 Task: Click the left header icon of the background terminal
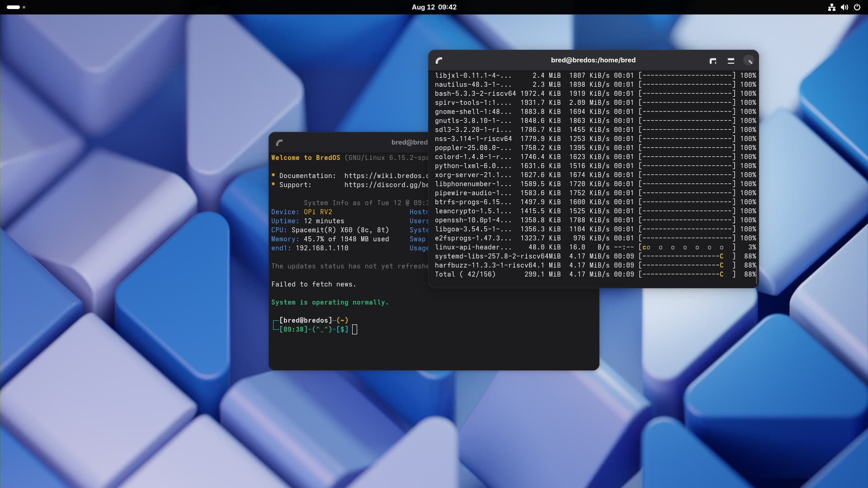tap(279, 143)
